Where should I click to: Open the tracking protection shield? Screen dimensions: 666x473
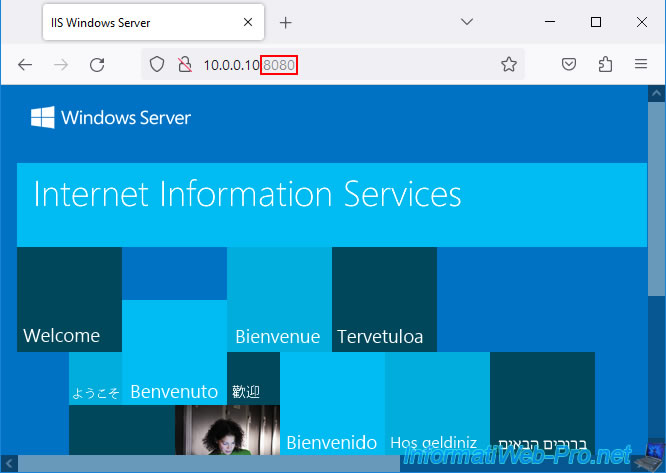pyautogui.click(x=157, y=65)
